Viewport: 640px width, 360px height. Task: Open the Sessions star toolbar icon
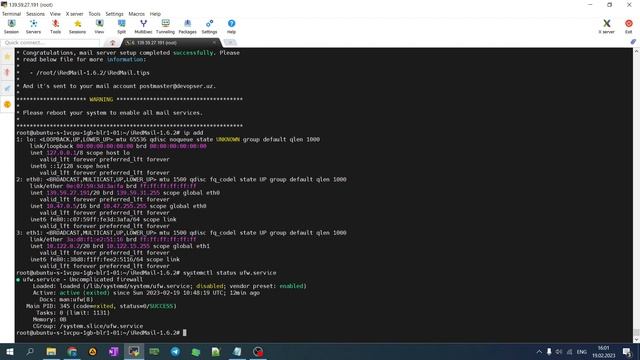click(77, 26)
